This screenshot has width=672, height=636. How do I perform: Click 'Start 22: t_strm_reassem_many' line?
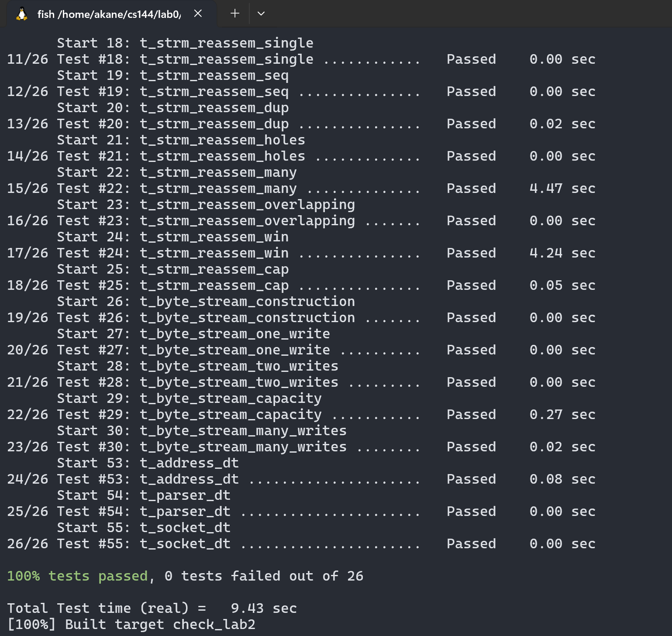(177, 172)
